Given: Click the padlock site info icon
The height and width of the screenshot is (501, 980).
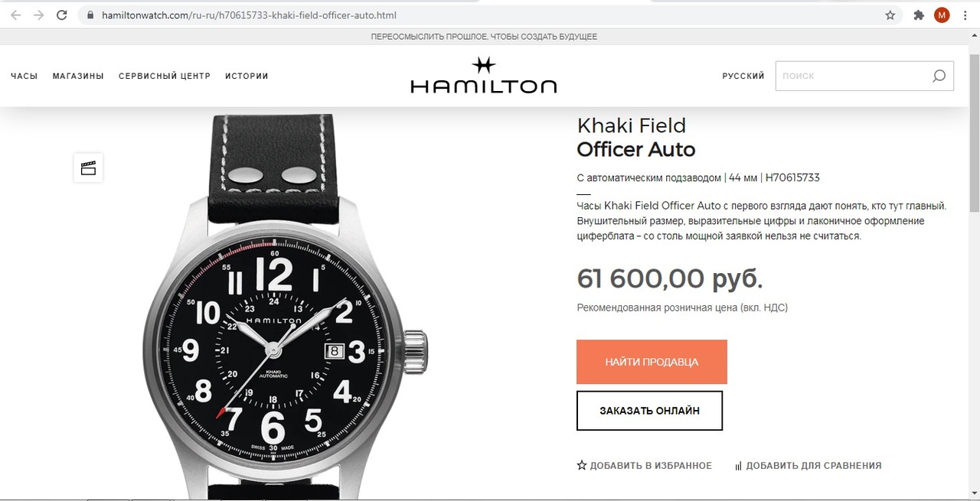Looking at the screenshot, I should coord(90,15).
